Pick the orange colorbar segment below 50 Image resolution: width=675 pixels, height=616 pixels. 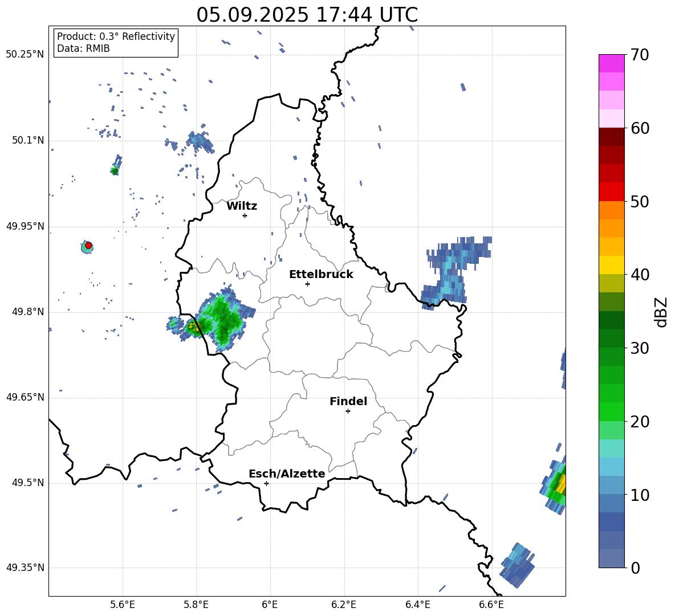pos(611,210)
